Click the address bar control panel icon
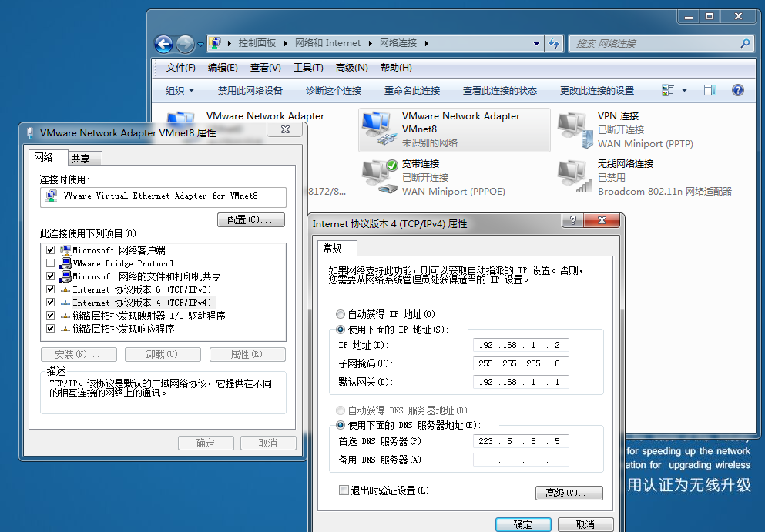 tap(215, 43)
